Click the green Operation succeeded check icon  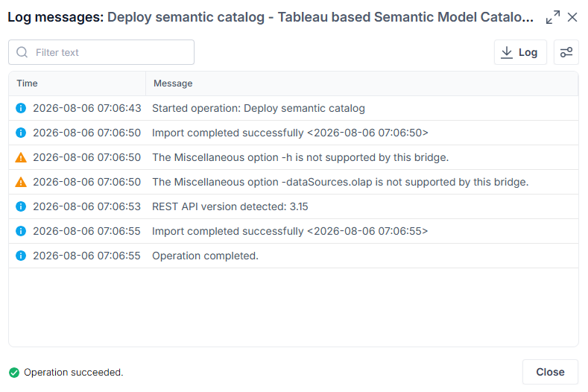(x=14, y=373)
